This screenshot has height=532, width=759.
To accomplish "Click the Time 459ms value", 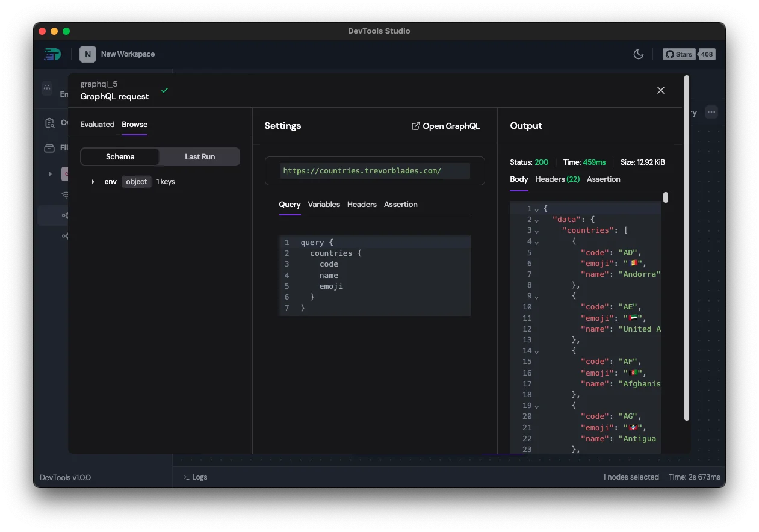I will 594,162.
